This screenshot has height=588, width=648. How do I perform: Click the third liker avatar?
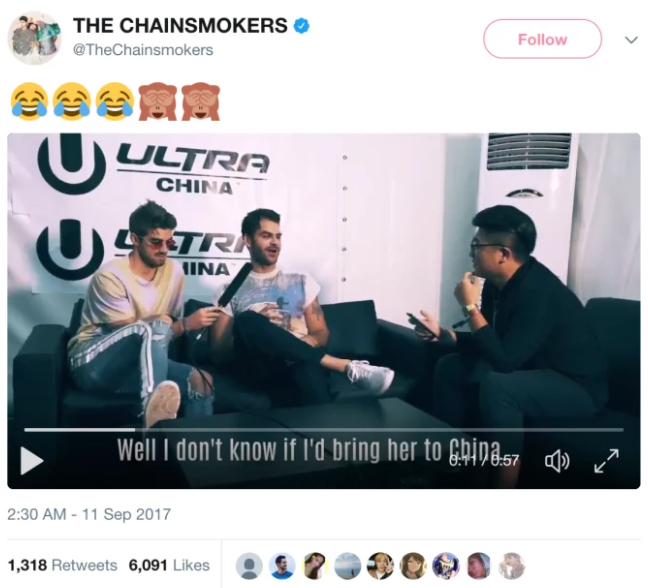tap(315, 566)
